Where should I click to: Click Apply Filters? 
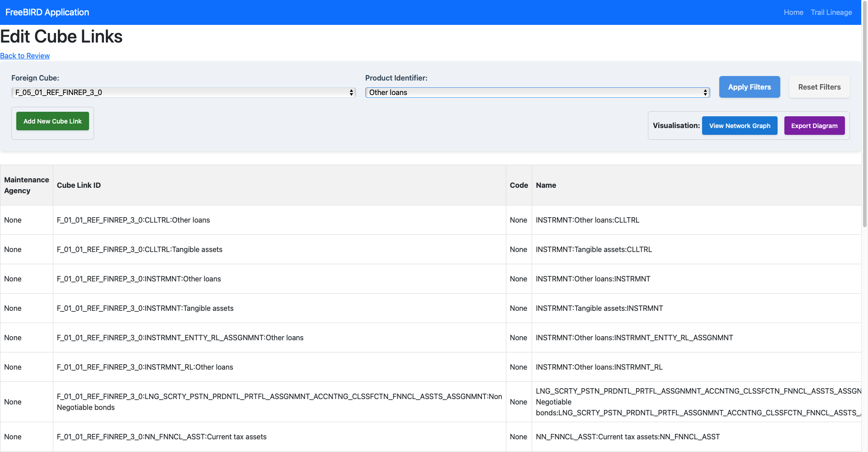749,87
